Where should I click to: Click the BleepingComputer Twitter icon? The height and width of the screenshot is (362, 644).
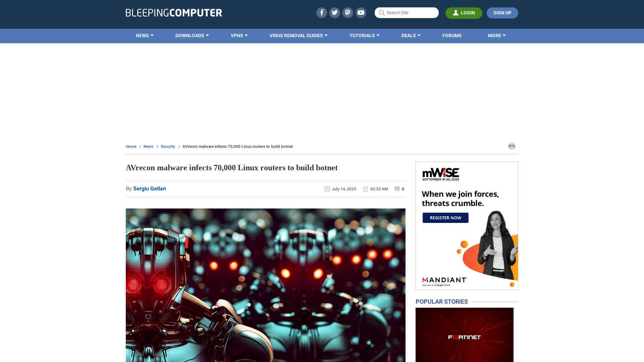(334, 12)
